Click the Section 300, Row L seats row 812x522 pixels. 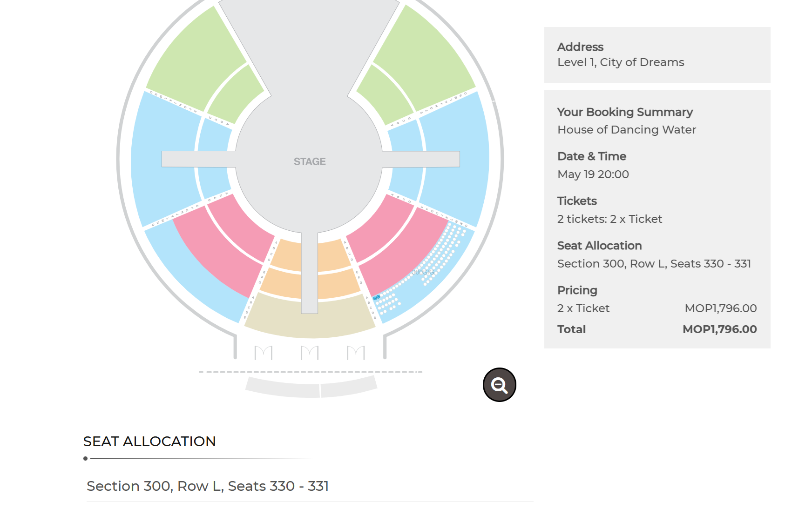310,486
